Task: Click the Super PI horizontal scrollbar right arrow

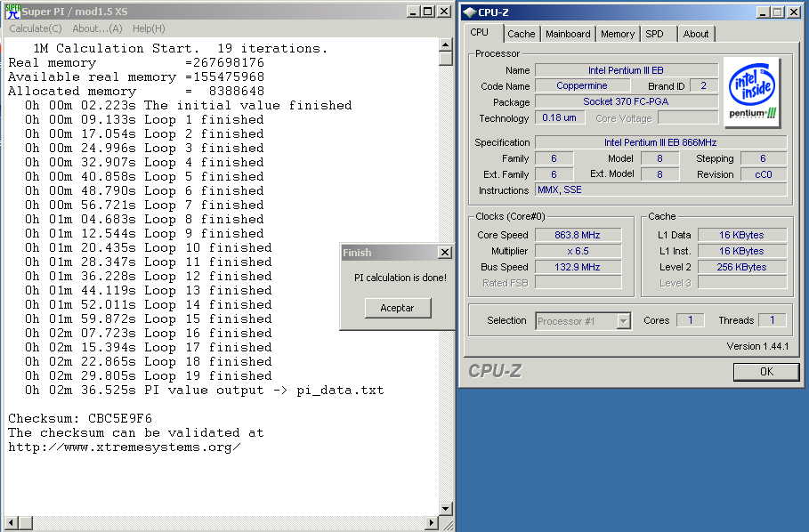Action: pyautogui.click(x=433, y=523)
